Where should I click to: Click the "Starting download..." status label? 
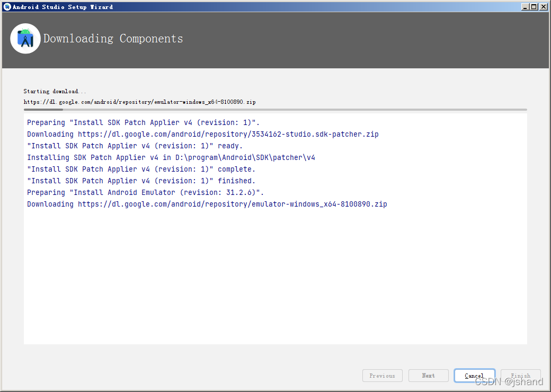[55, 91]
